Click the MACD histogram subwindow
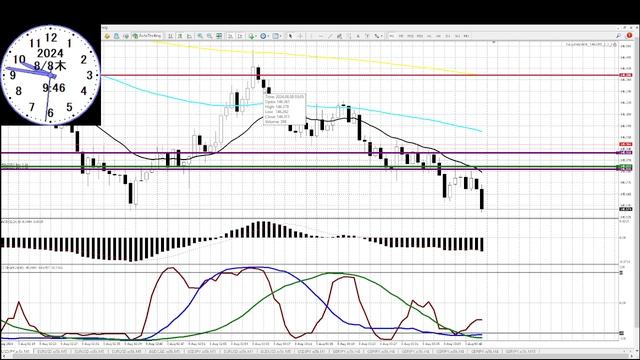The height and width of the screenshot is (360, 640). pos(310,242)
